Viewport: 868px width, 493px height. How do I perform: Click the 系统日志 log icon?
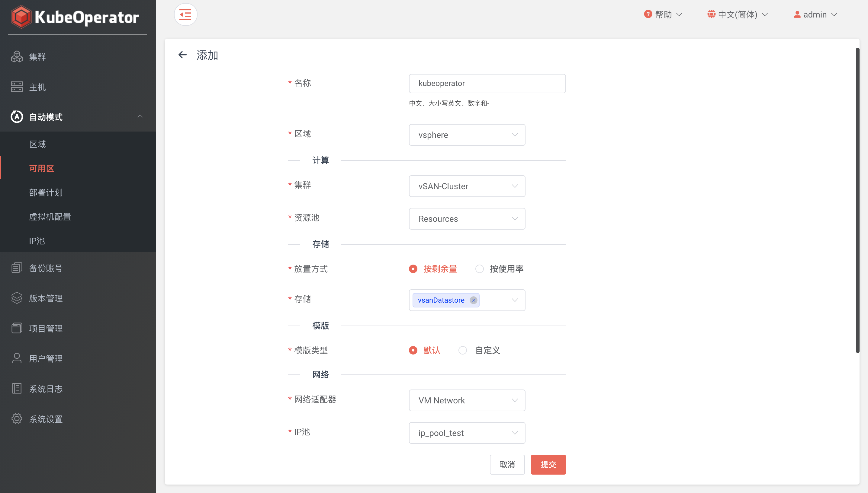pyautogui.click(x=17, y=388)
